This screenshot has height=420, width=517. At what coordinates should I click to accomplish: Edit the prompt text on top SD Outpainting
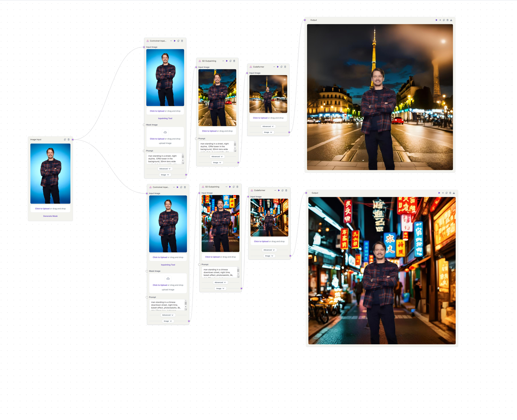click(217, 147)
